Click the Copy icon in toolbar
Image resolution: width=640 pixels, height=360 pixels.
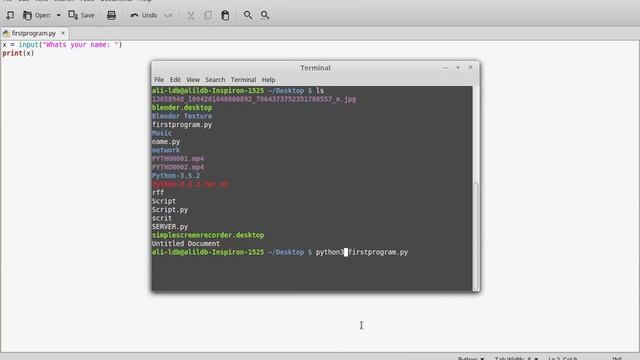click(x=208, y=16)
